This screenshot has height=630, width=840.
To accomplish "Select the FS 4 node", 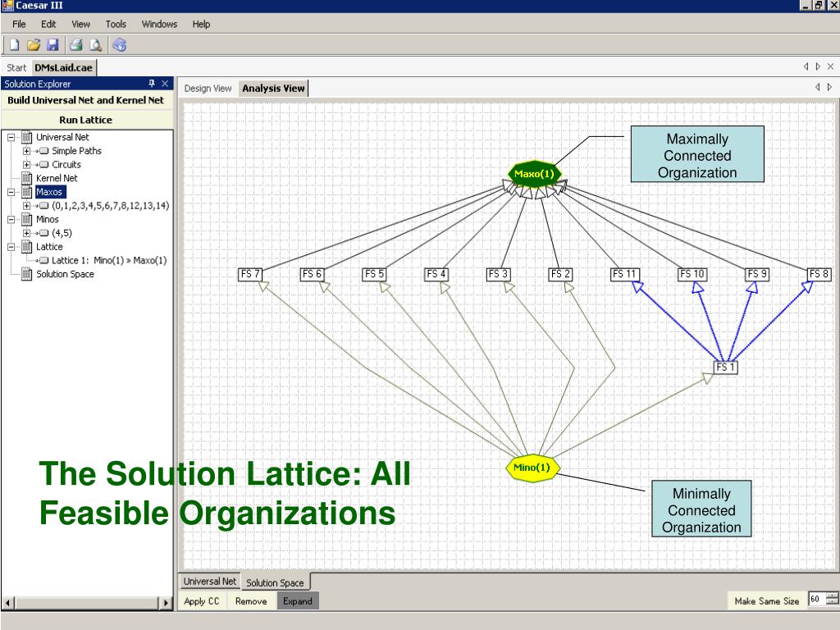I will click(436, 274).
